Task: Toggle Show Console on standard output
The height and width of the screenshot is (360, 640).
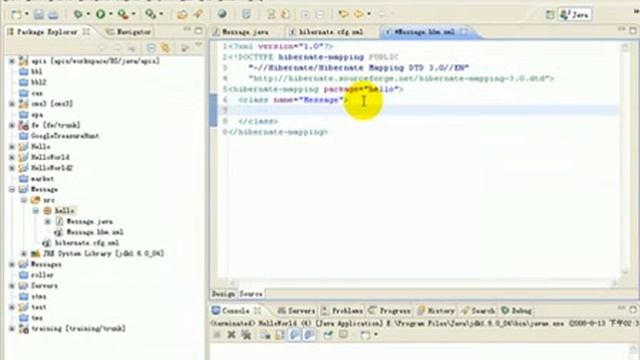Action: pos(294,335)
